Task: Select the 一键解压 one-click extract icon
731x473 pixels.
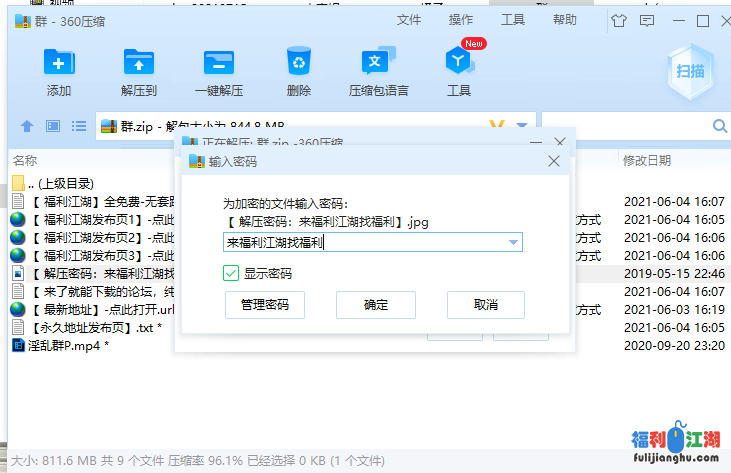Action: click(x=218, y=62)
